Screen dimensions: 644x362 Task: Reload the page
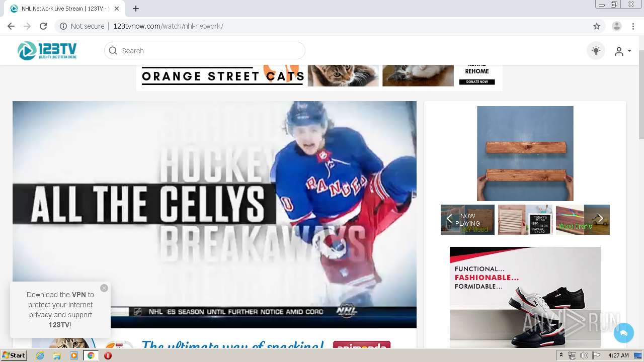[x=43, y=26]
